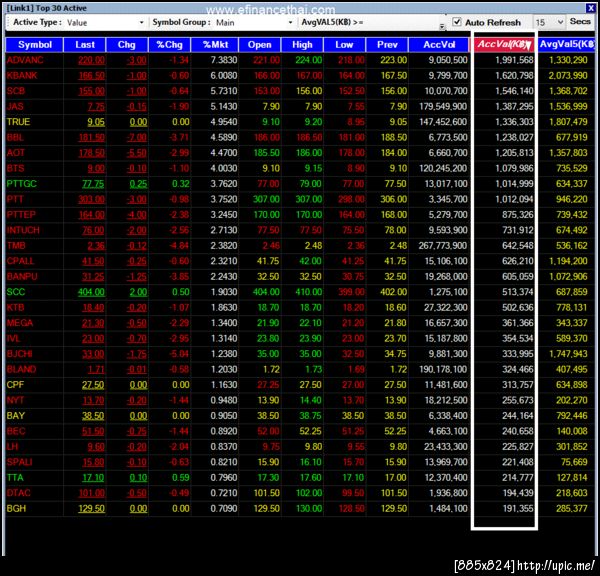Open the AvgVAL5(KB) filter dropdown arrow

tap(442, 26)
